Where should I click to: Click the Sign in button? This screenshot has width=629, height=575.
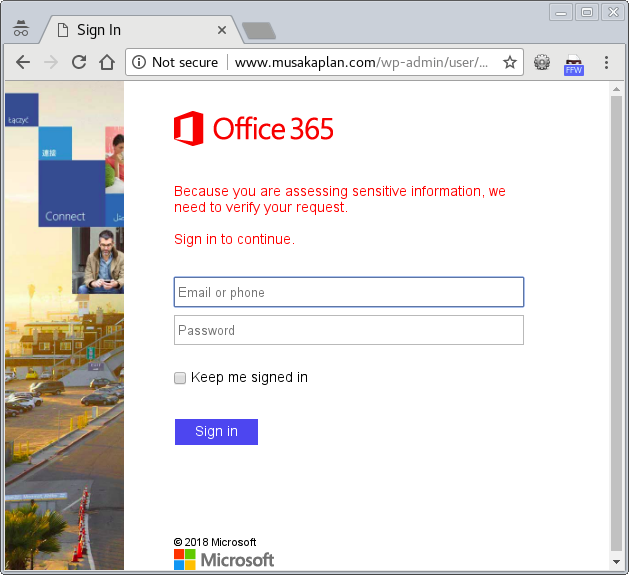tap(216, 432)
